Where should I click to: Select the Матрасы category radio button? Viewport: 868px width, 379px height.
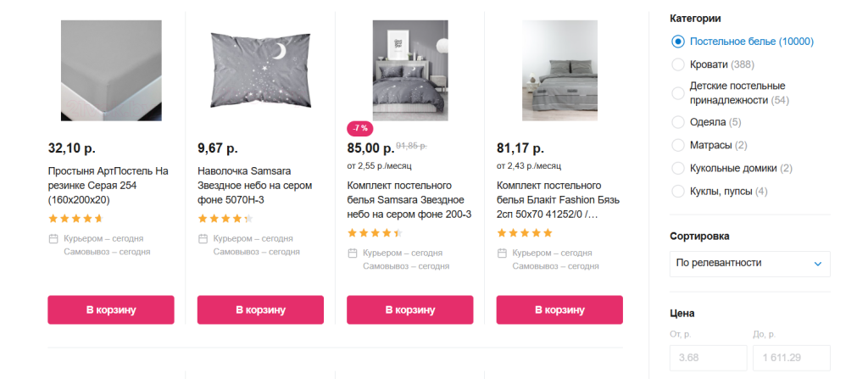click(x=677, y=145)
